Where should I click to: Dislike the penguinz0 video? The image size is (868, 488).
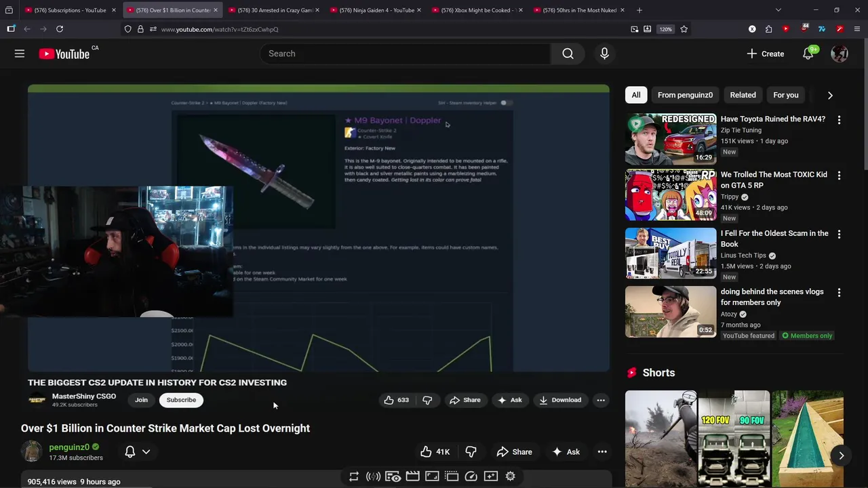pos(471,451)
